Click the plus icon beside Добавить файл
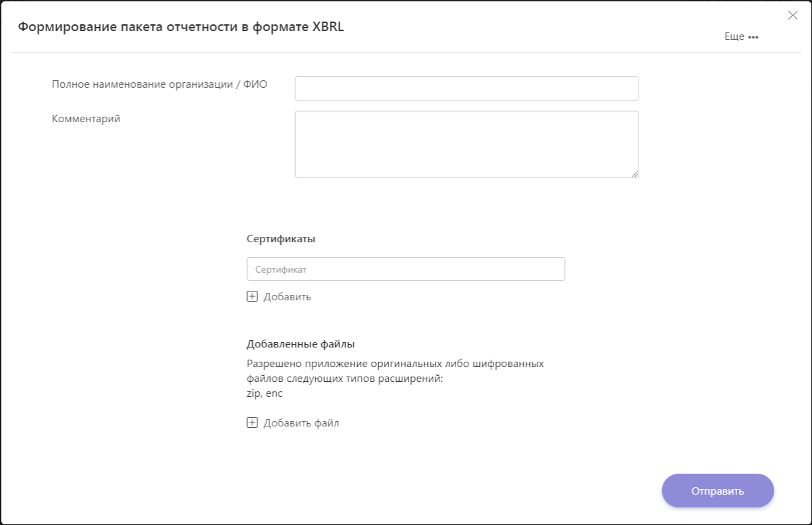This screenshot has width=812, height=525. coord(252,423)
